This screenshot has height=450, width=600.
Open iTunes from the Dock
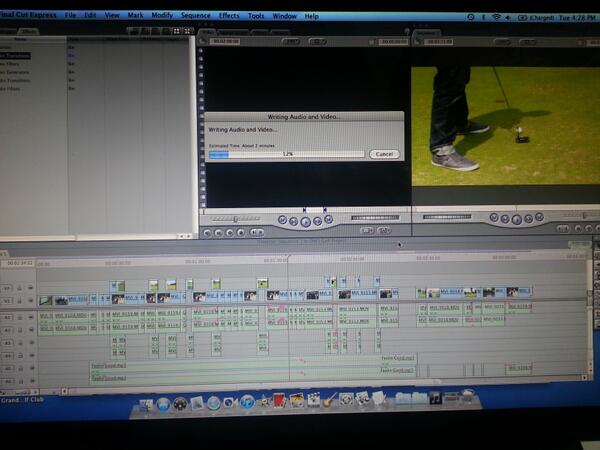(247, 402)
